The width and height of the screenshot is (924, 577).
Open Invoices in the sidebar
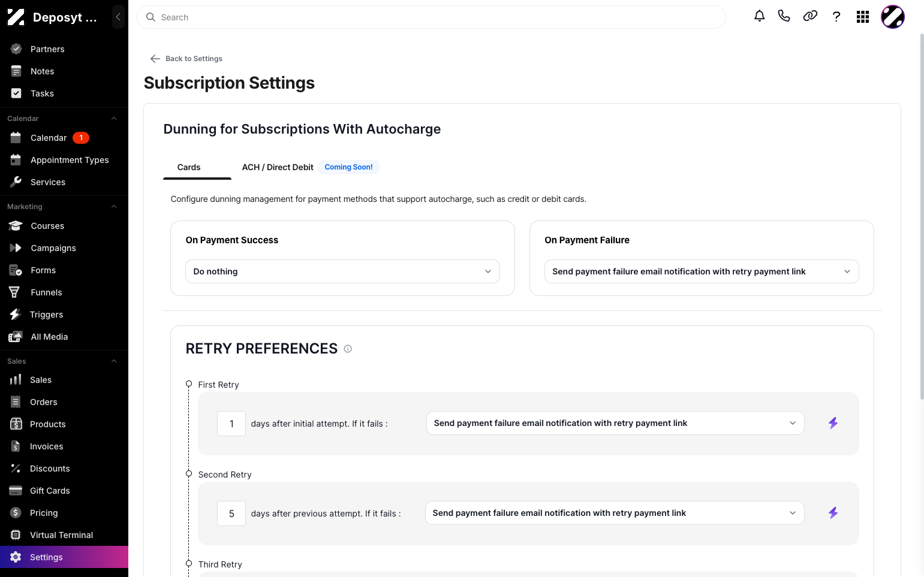(x=64, y=446)
